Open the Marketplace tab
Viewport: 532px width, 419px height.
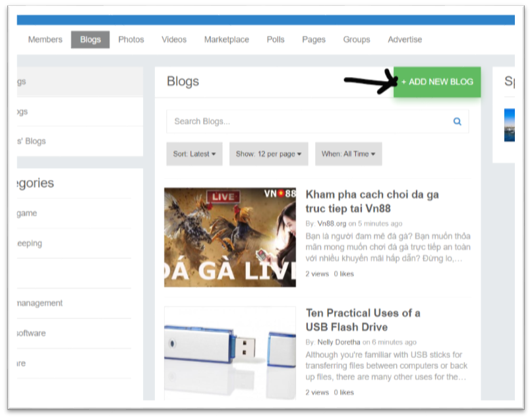[x=227, y=40]
